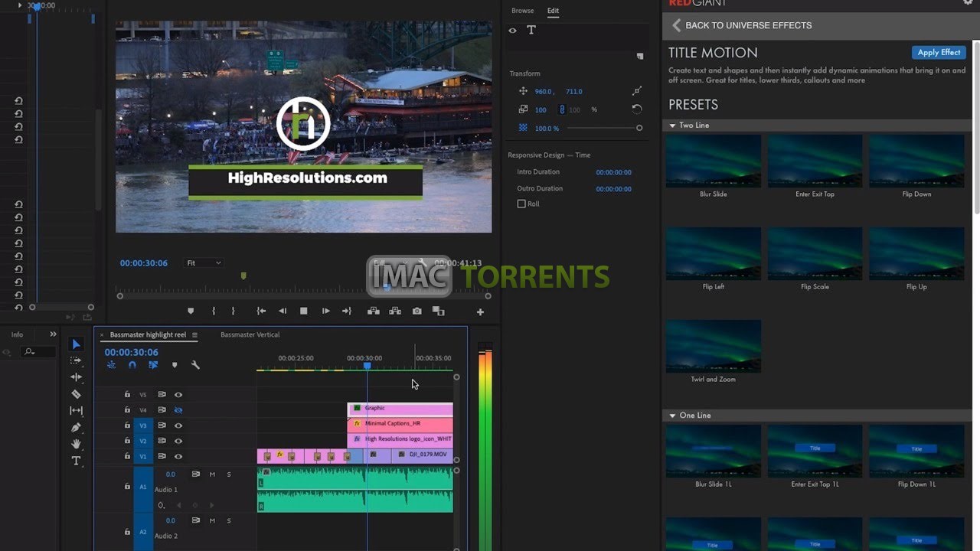Toggle text layer visibility eye in Edit panel
Viewport: 980px width, 551px height.
[513, 31]
